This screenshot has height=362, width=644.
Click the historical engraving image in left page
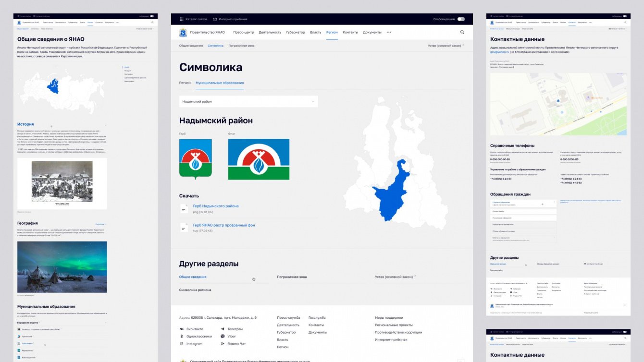[x=62, y=183]
